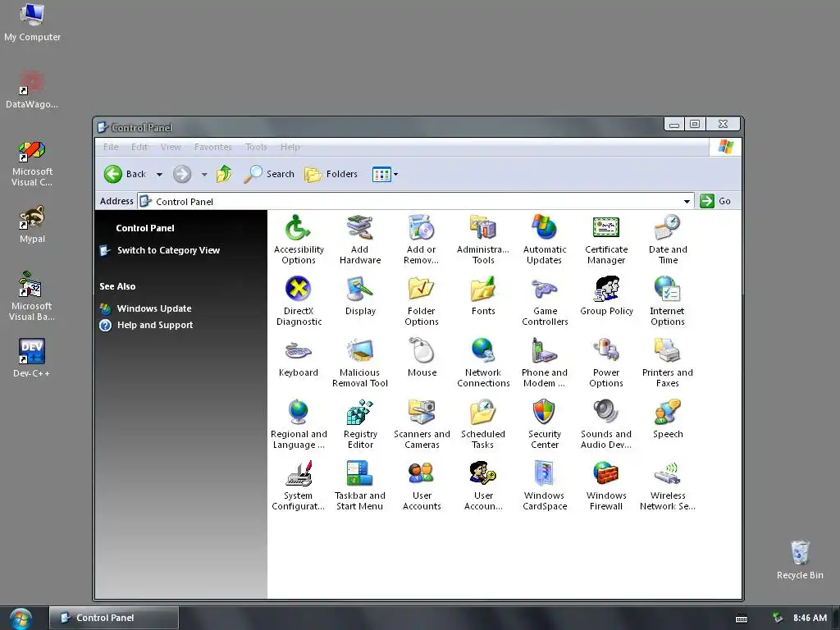Click the Address bar field
Viewport: 840px width, 630px height.
(416, 202)
